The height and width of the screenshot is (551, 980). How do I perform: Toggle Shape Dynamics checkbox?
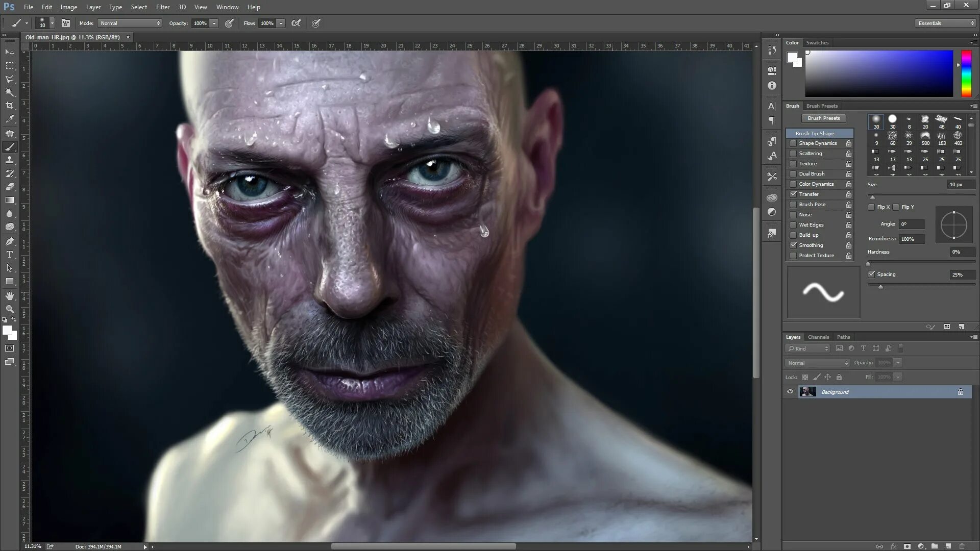click(x=793, y=143)
